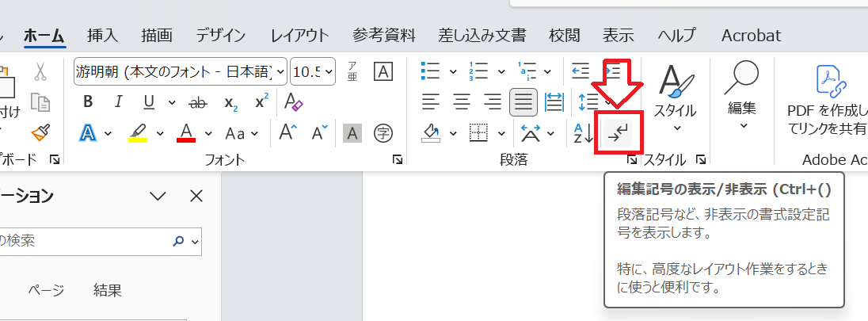Click the bulleted list icon

point(430,71)
